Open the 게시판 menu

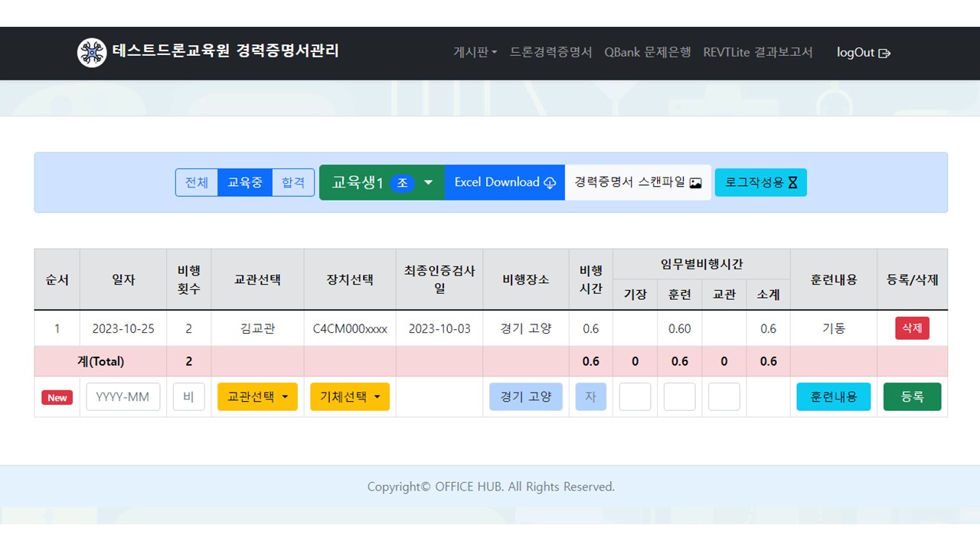coord(475,53)
